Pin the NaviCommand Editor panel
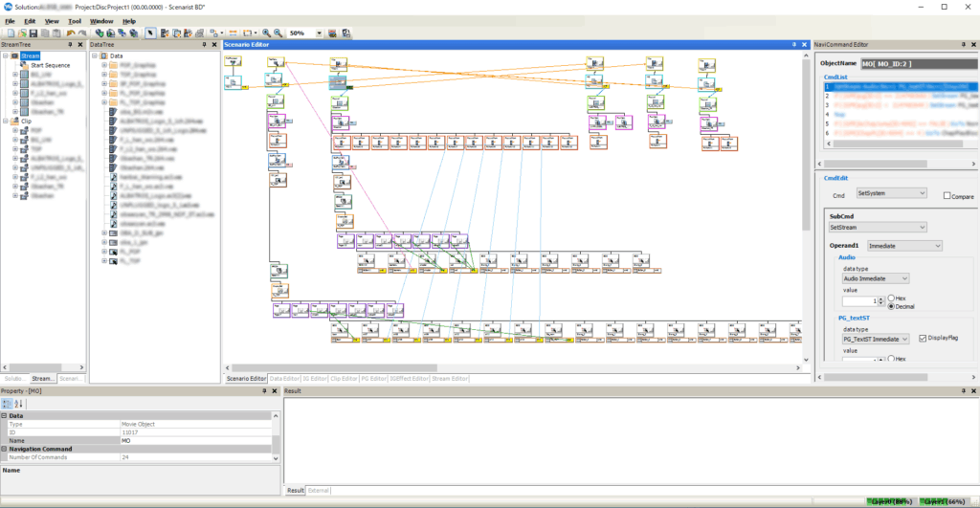Image resolution: width=980 pixels, height=508 pixels. [963, 44]
